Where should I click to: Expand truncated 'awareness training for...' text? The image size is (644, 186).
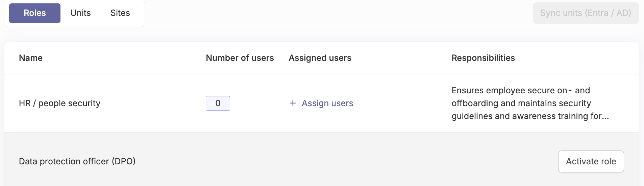(x=561, y=116)
